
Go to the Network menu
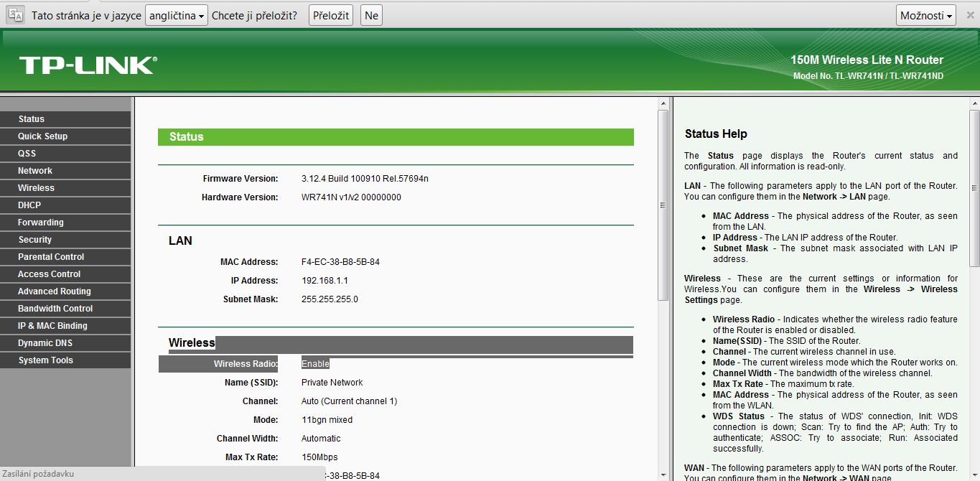65,171
